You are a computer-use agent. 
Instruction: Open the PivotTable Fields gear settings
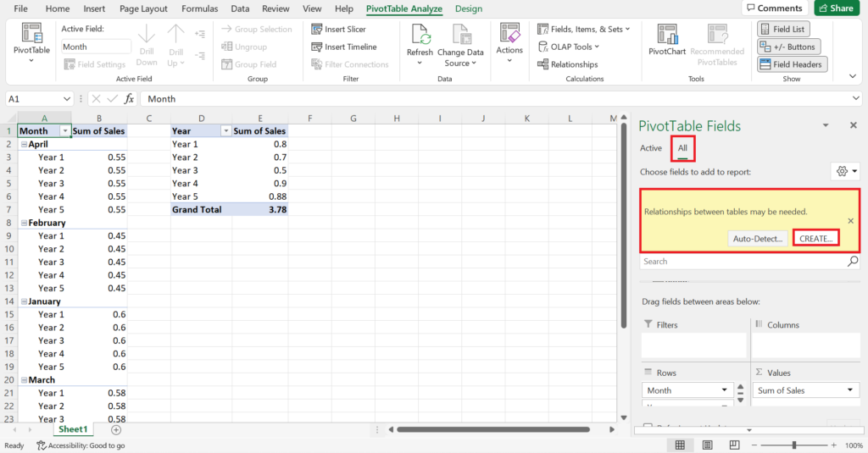(x=846, y=171)
